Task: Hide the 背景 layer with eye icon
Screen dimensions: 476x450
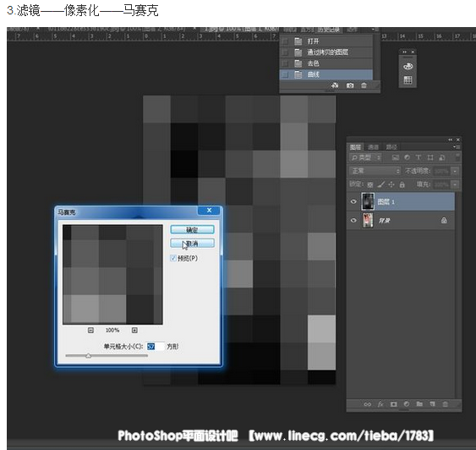Action: coord(353,221)
